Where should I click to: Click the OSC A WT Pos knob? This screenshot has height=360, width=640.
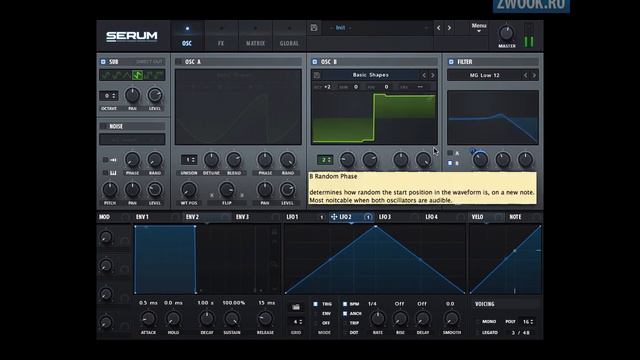click(189, 190)
